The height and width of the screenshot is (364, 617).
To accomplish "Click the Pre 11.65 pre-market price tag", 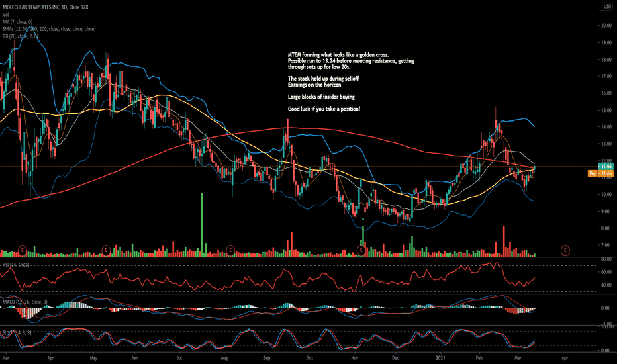I will pyautogui.click(x=600, y=173).
